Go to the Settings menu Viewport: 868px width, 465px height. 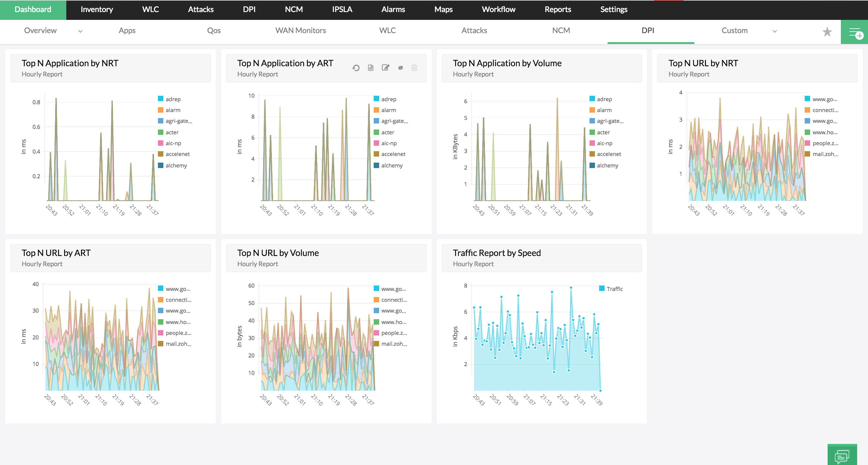[613, 9]
